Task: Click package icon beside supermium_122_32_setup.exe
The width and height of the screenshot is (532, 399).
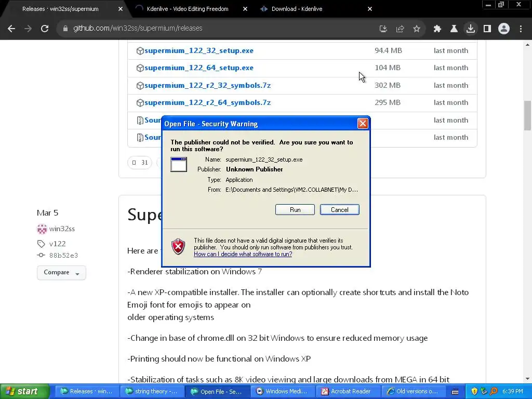Action: click(140, 51)
